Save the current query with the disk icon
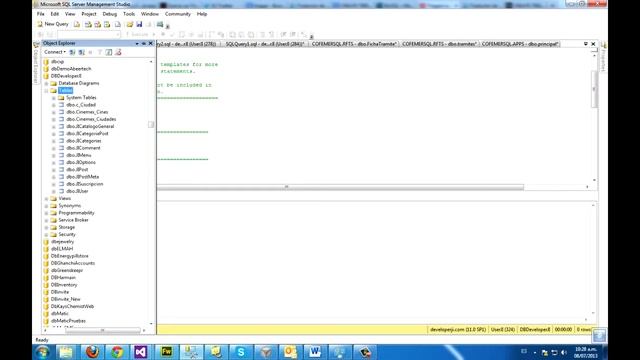Viewport: 640px width, 360px height. [139, 24]
